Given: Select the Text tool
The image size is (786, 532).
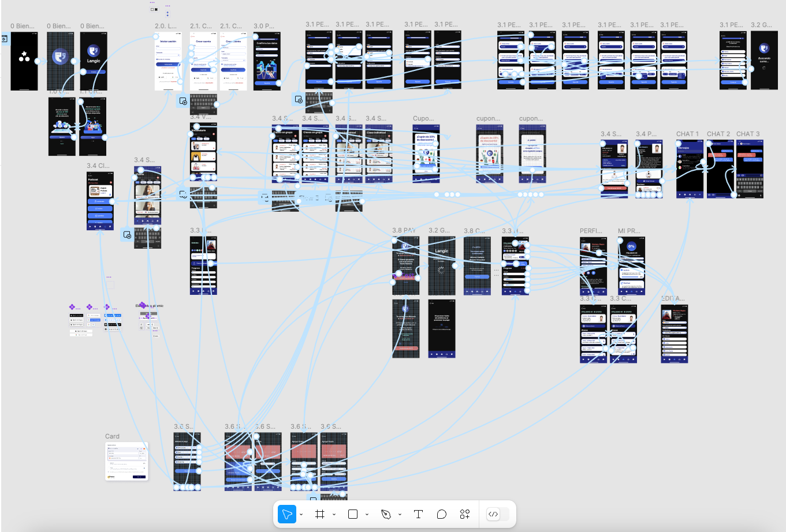Looking at the screenshot, I should 418,514.
